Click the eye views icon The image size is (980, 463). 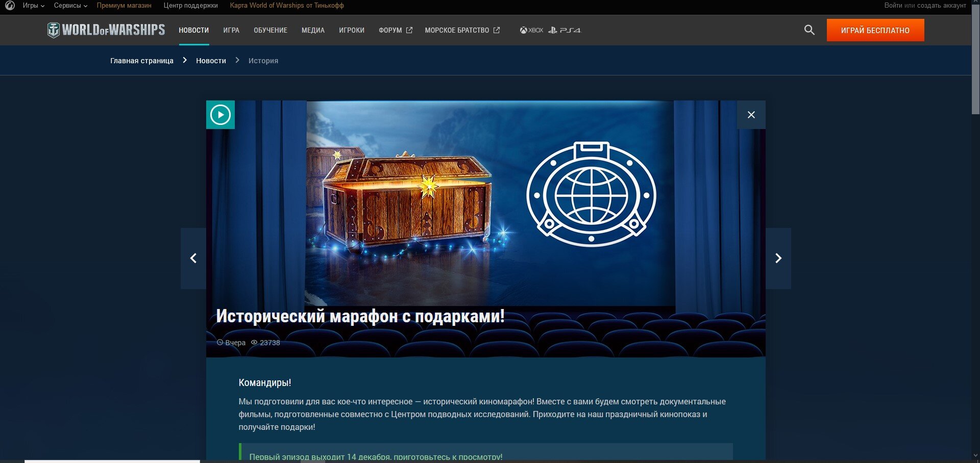[x=254, y=343]
